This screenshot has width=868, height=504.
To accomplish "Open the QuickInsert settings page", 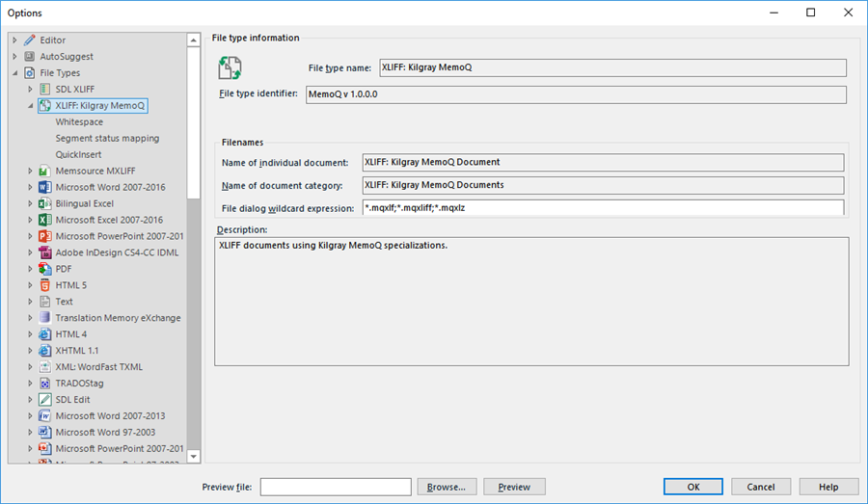I will point(78,154).
